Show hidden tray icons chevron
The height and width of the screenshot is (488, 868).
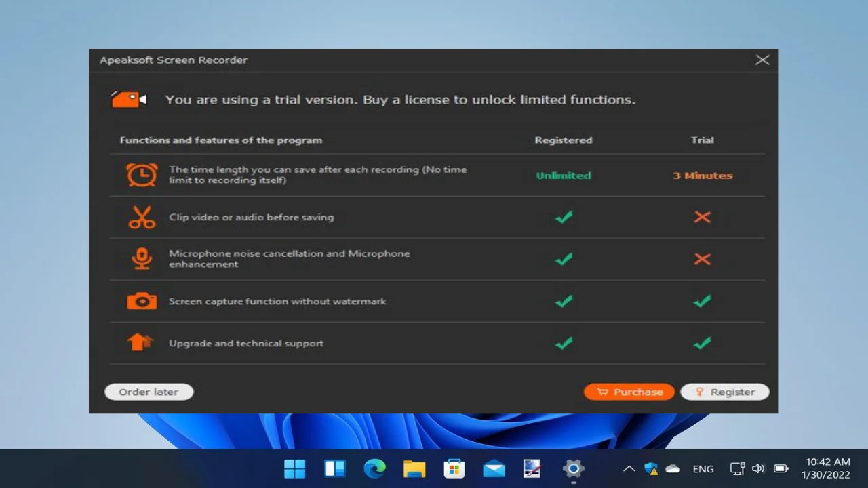(629, 468)
